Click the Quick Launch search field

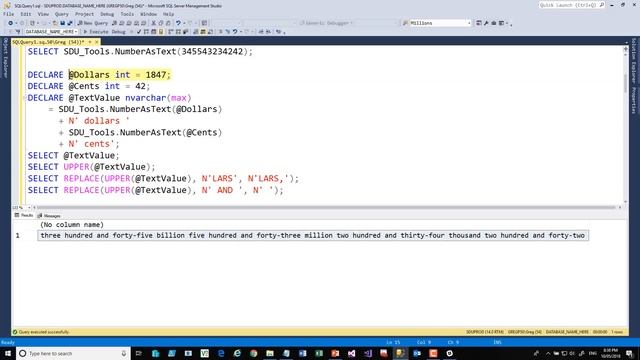(x=571, y=5)
